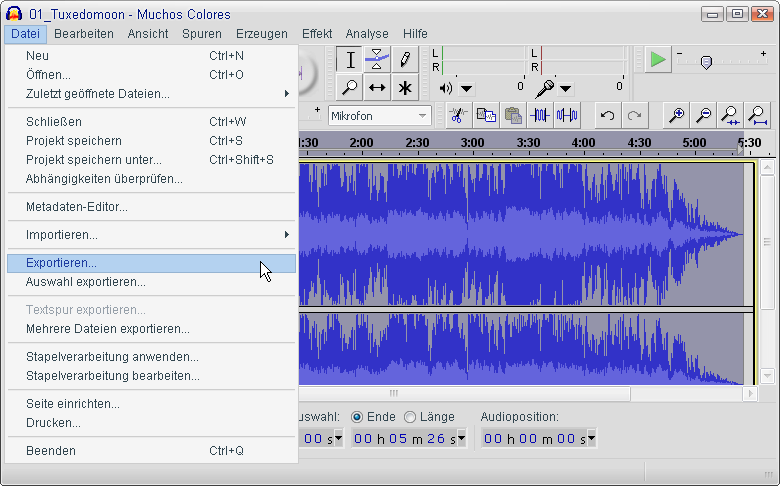Click the Fit Selection zoom icon
The height and width of the screenshot is (486, 780).
[730, 116]
